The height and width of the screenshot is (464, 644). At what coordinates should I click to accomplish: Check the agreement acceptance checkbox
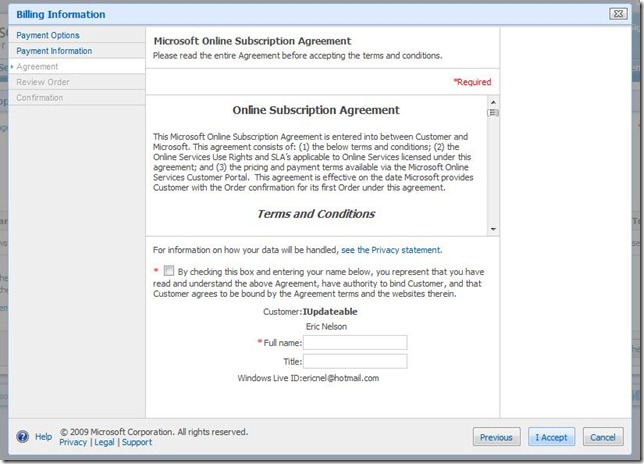[168, 271]
